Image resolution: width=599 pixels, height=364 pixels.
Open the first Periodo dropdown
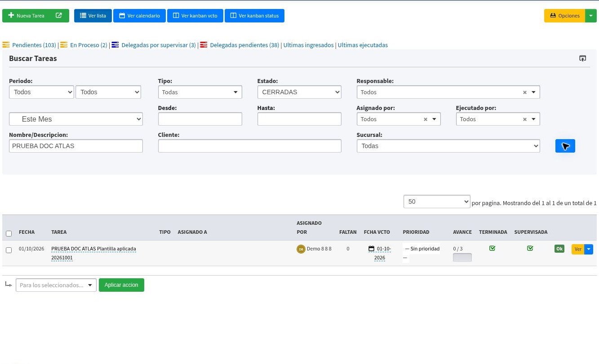(41, 92)
